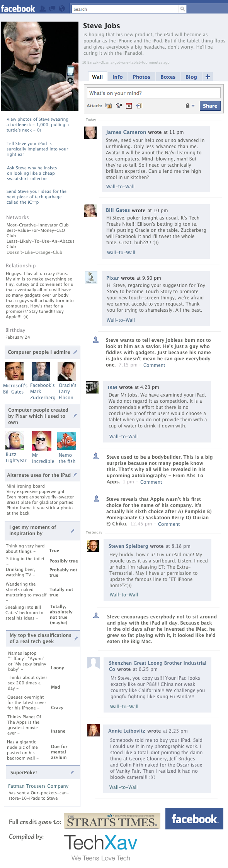The width and height of the screenshot is (228, 868).
Task: Add a new tab with plus button
Action: coord(208,76)
